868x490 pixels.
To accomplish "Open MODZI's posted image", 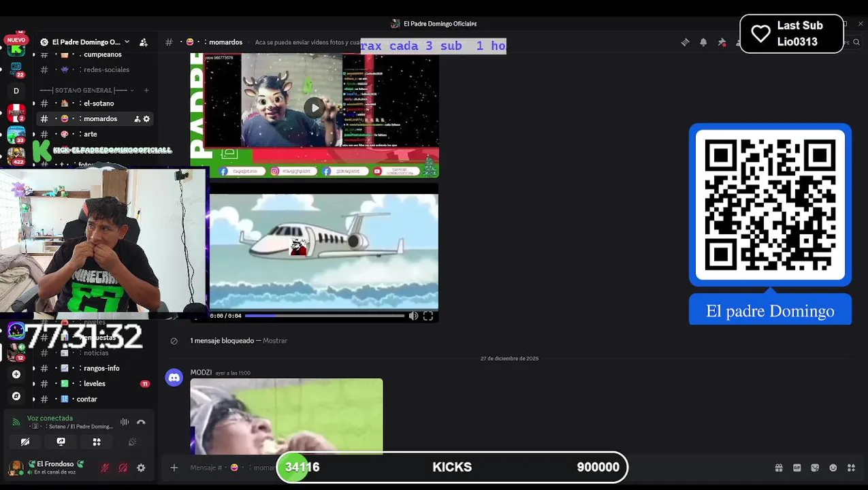I will tap(287, 416).
